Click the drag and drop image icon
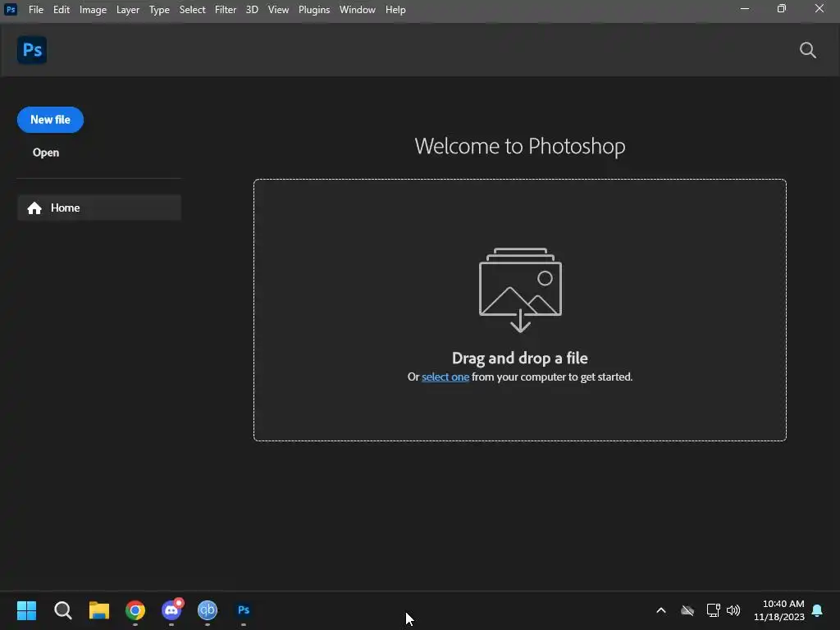The image size is (840, 630). pyautogui.click(x=520, y=290)
